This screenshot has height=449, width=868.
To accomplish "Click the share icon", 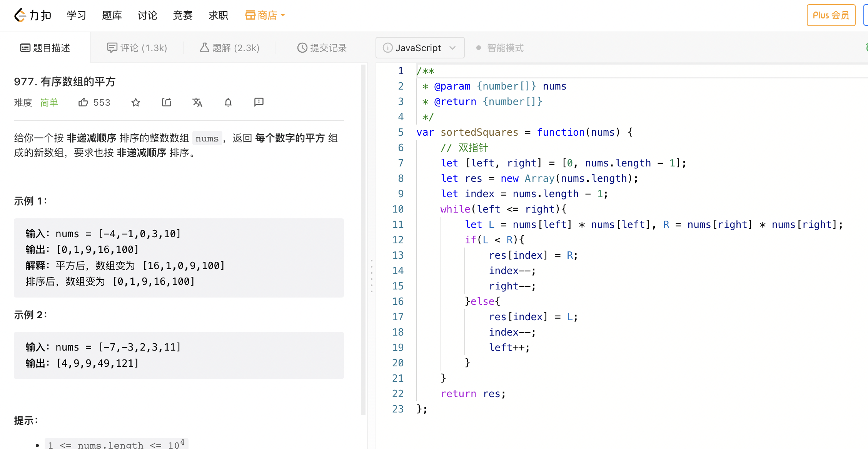I will (x=167, y=102).
